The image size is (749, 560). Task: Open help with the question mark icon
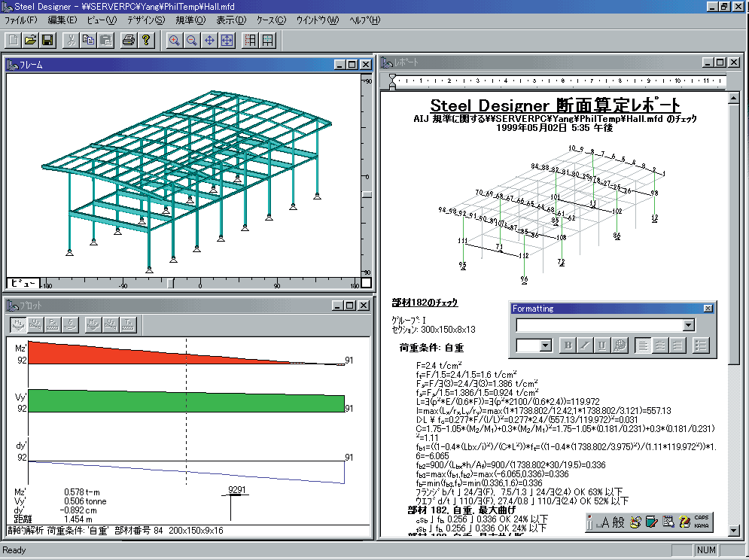[146, 40]
